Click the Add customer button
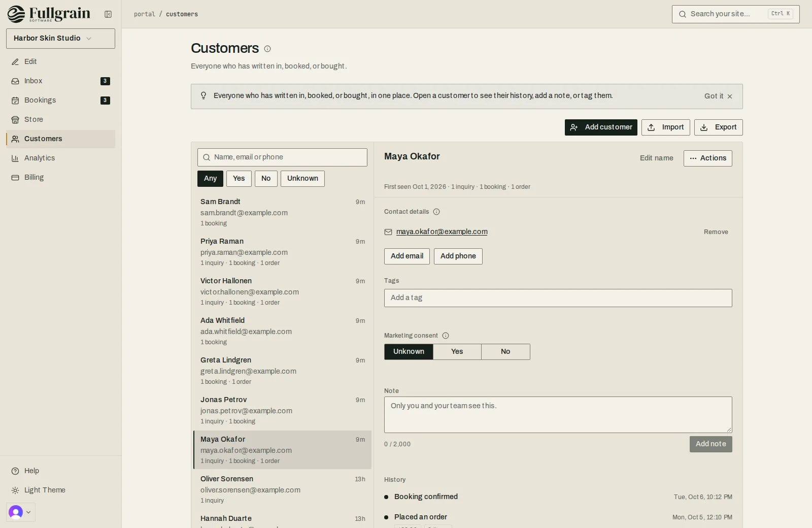The height and width of the screenshot is (528, 812). pos(601,127)
